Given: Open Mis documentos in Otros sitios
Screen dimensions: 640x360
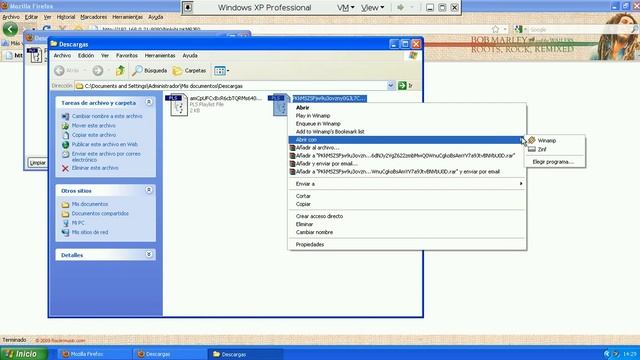Looking at the screenshot, I should pos(90,204).
